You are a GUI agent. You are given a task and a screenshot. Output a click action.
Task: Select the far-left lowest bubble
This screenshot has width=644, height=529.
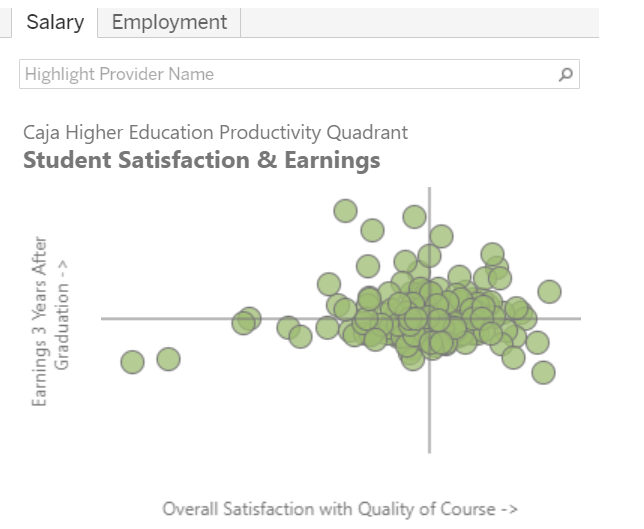tap(132, 362)
